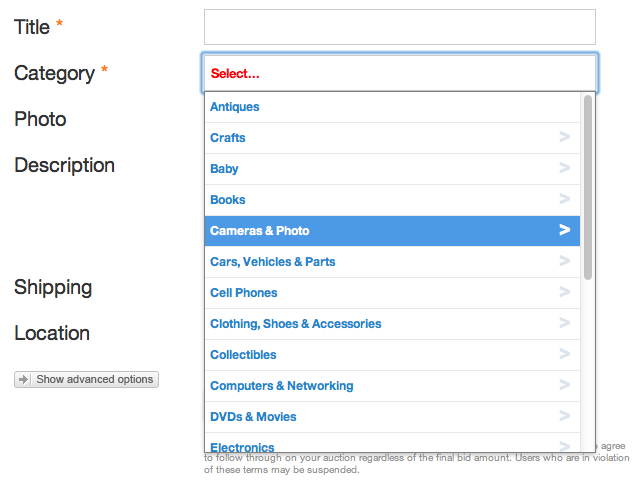Select the Cell Phones category label
Viewport: 639px width, 486px height.
pos(243,292)
